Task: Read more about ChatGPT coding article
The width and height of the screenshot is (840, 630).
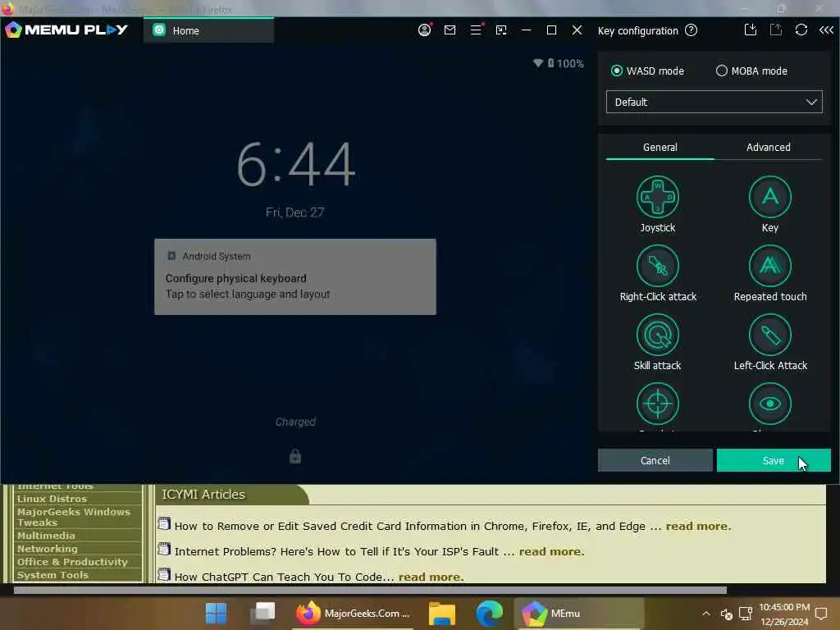Action: coord(431,577)
